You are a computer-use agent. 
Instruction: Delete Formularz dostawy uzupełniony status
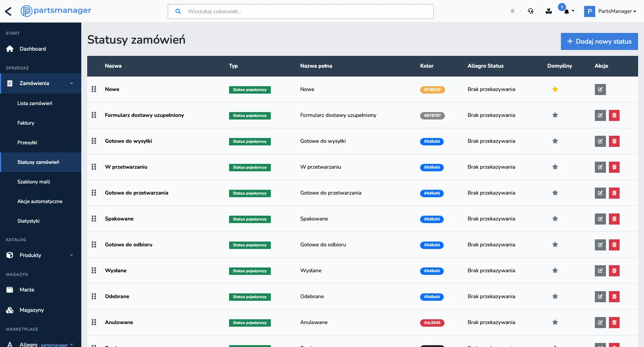point(614,115)
